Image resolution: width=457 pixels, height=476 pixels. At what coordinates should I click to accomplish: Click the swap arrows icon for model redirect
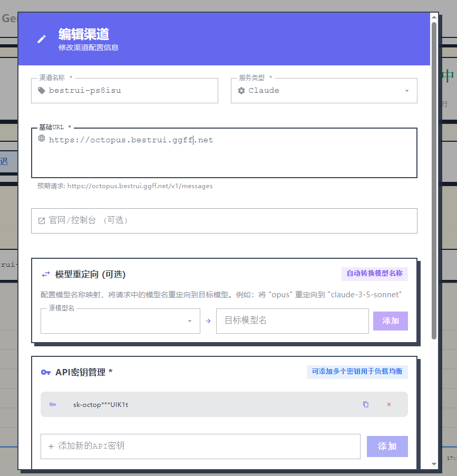tap(45, 275)
